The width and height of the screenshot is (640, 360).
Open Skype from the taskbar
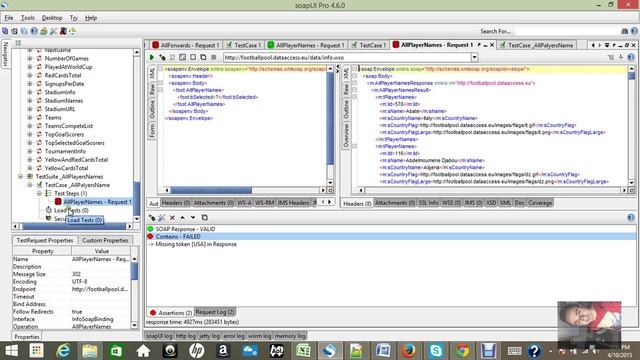(436, 350)
